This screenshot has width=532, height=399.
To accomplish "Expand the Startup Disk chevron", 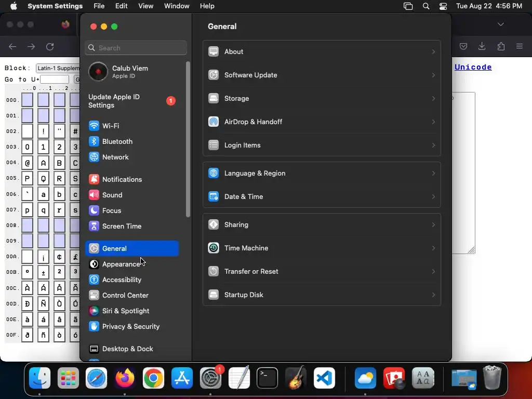I will pyautogui.click(x=433, y=295).
